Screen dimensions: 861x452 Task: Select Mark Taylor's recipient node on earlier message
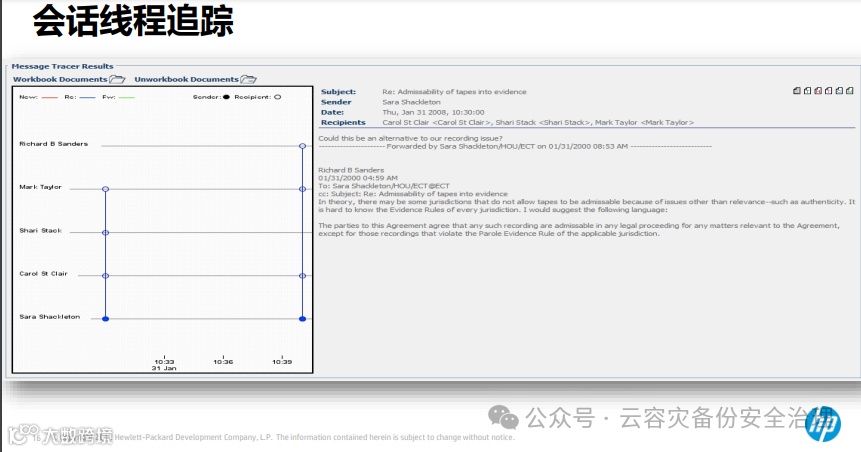[x=105, y=189]
